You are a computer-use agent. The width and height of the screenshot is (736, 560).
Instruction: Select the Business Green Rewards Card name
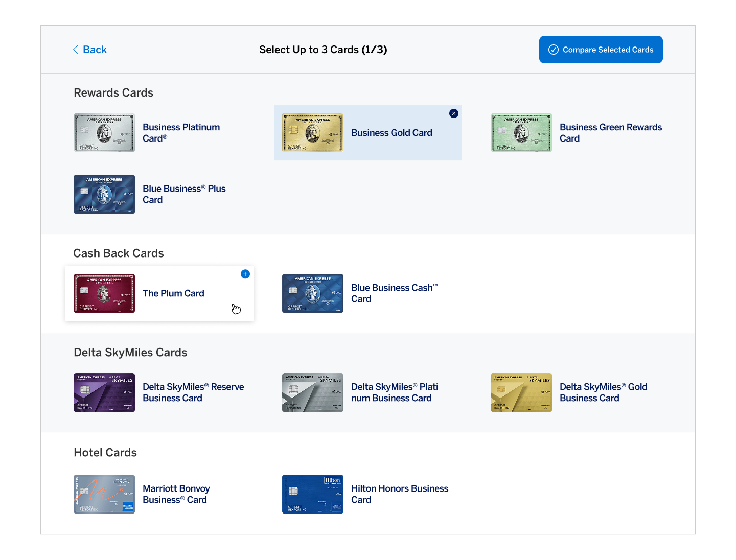[x=611, y=133]
